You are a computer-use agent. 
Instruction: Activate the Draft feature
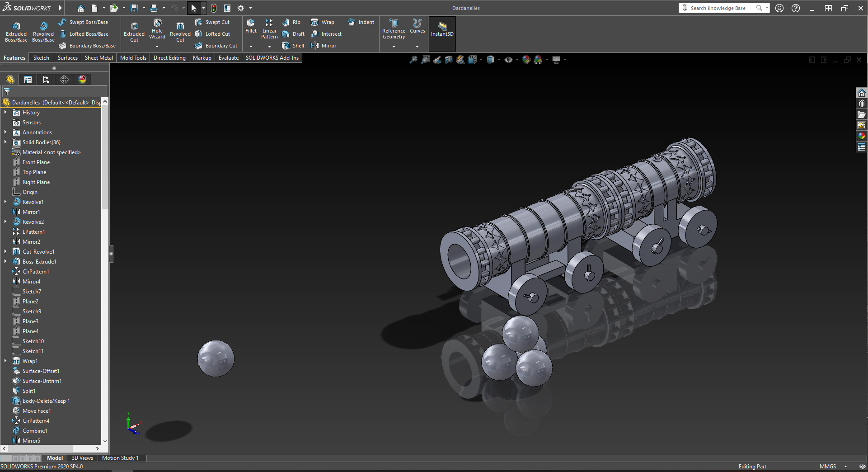pyautogui.click(x=293, y=34)
